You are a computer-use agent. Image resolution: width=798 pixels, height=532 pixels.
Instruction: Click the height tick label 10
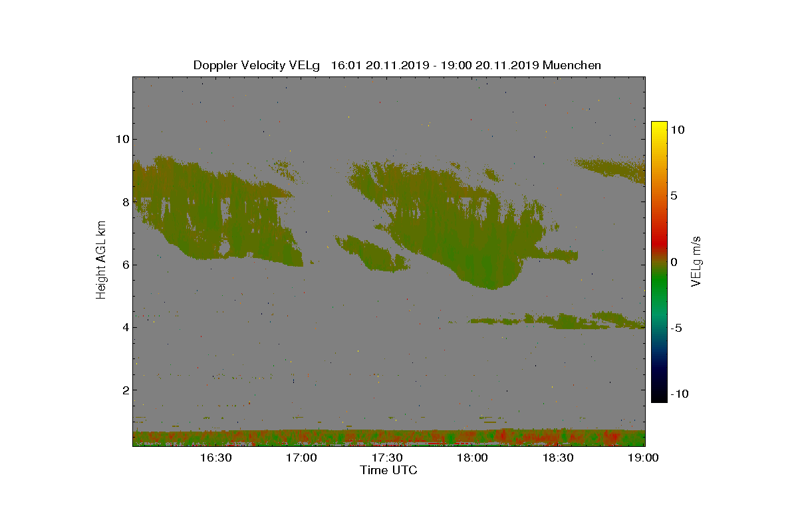pyautogui.click(x=121, y=139)
